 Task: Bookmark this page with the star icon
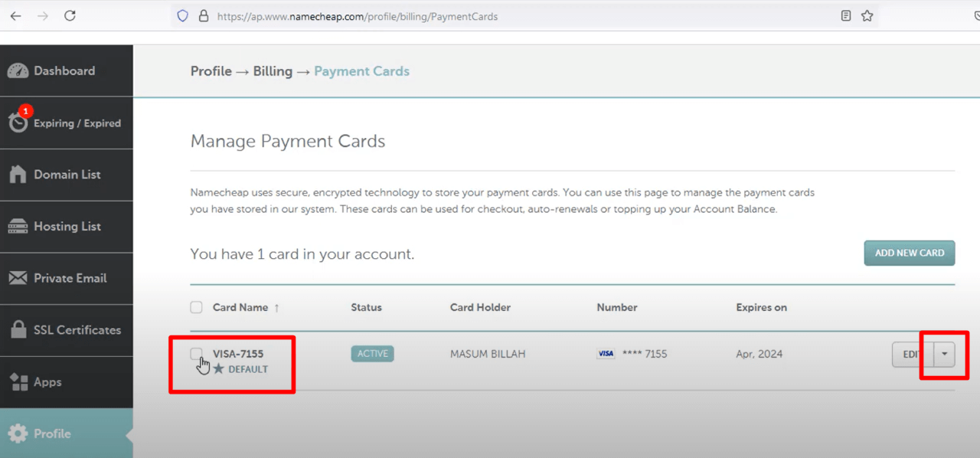coord(867,15)
